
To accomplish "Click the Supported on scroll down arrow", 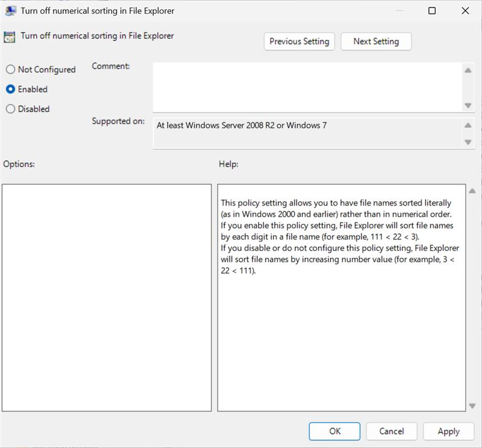I will 468,142.
